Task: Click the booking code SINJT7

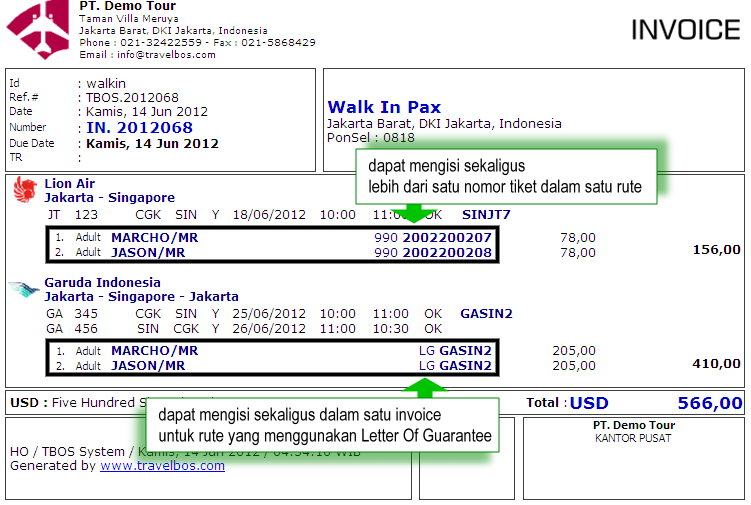Action: 486,215
